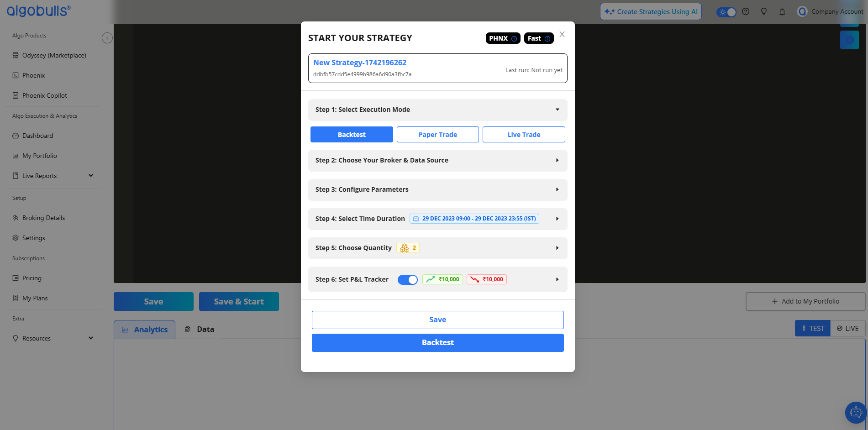Collapse the sidebar with the chevron button

point(107,38)
